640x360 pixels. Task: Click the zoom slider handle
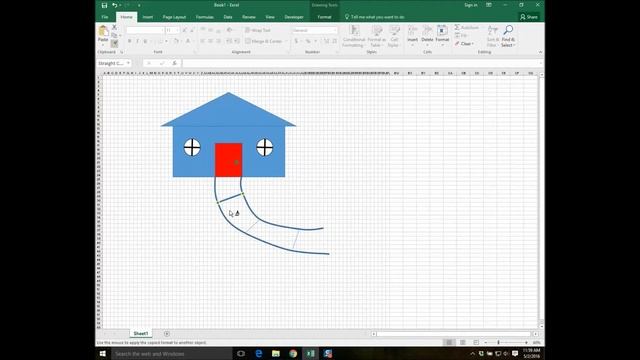(498, 342)
